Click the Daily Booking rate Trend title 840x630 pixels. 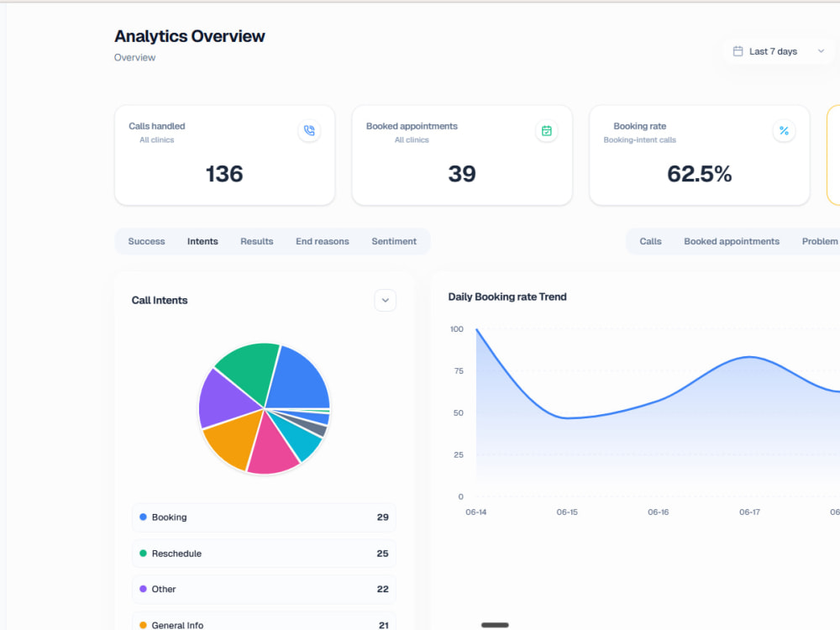click(507, 297)
